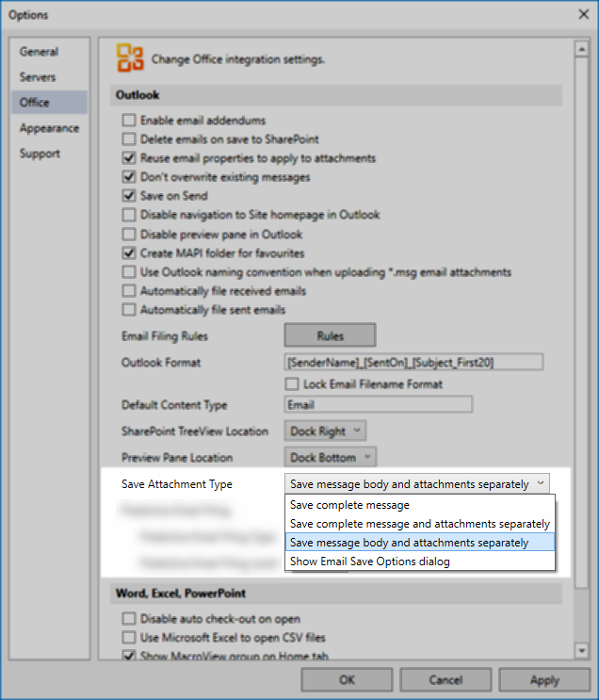Enable Outlook naming convention for msg attachments
Viewport: 599px width, 700px height.
(x=129, y=272)
